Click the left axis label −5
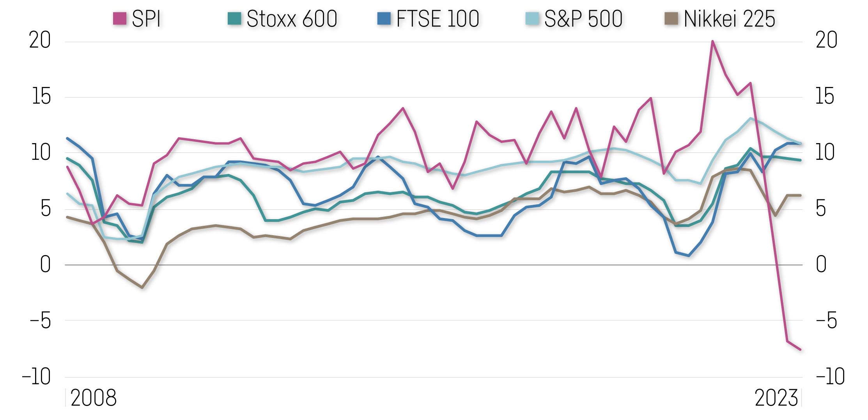This screenshot has width=868, height=420. (x=41, y=321)
